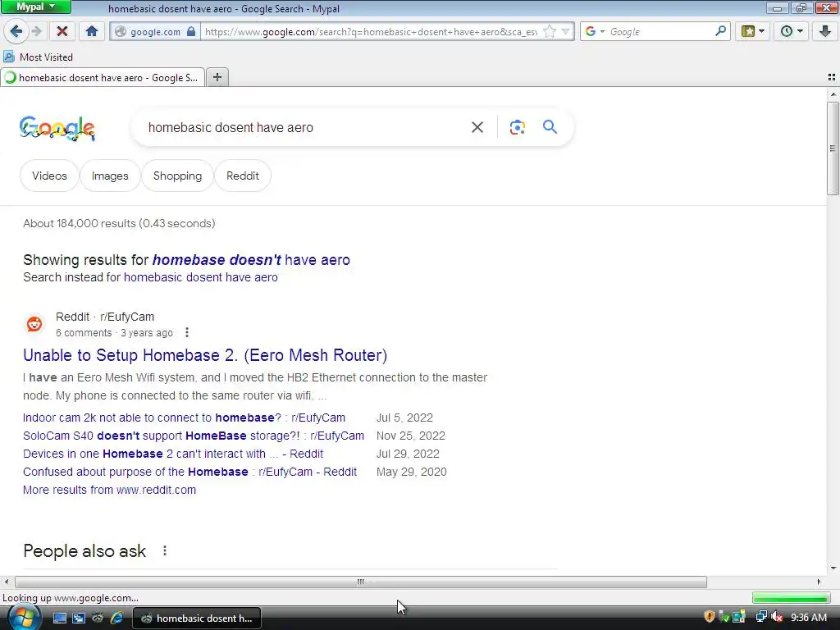Viewport: 840px width, 630px height.
Task: Click Switch between windows quick launch icon
Action: tap(79, 619)
